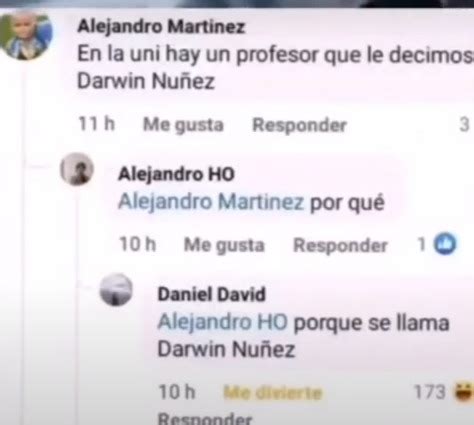This screenshot has width=474, height=425.
Task: Open Alejandro HO's profile avatar
Action: pos(77,169)
